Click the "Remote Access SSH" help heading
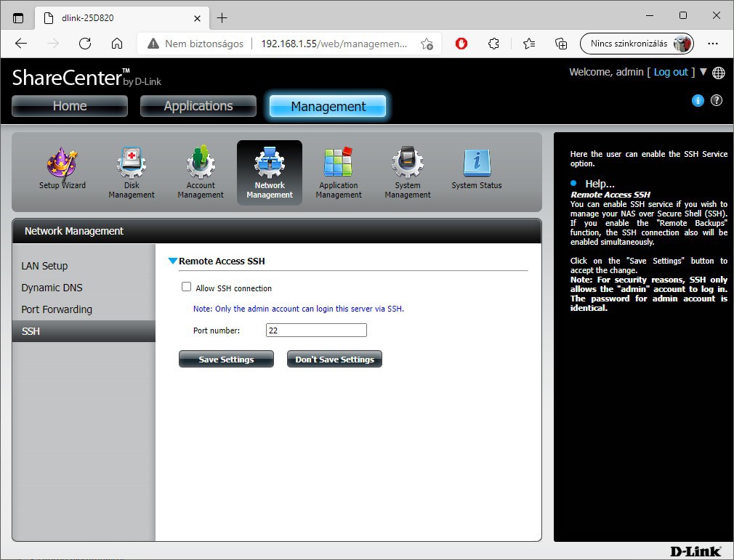This screenshot has width=734, height=560. (610, 195)
